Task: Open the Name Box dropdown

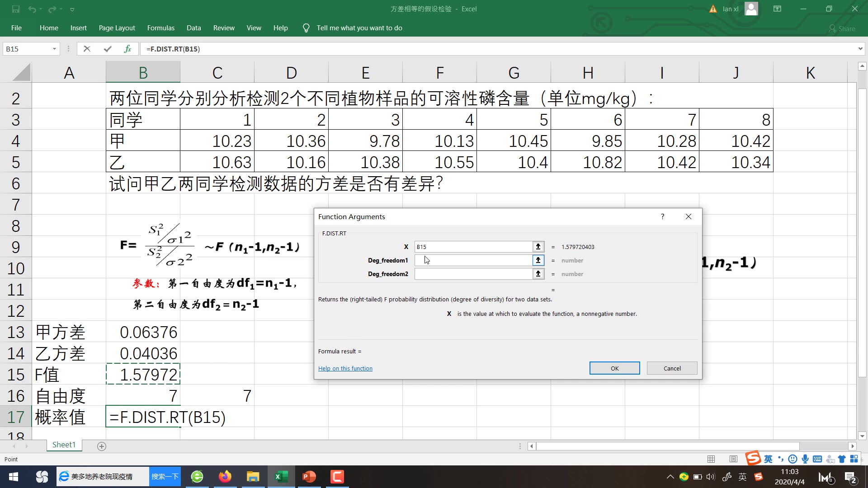Action: click(54, 48)
